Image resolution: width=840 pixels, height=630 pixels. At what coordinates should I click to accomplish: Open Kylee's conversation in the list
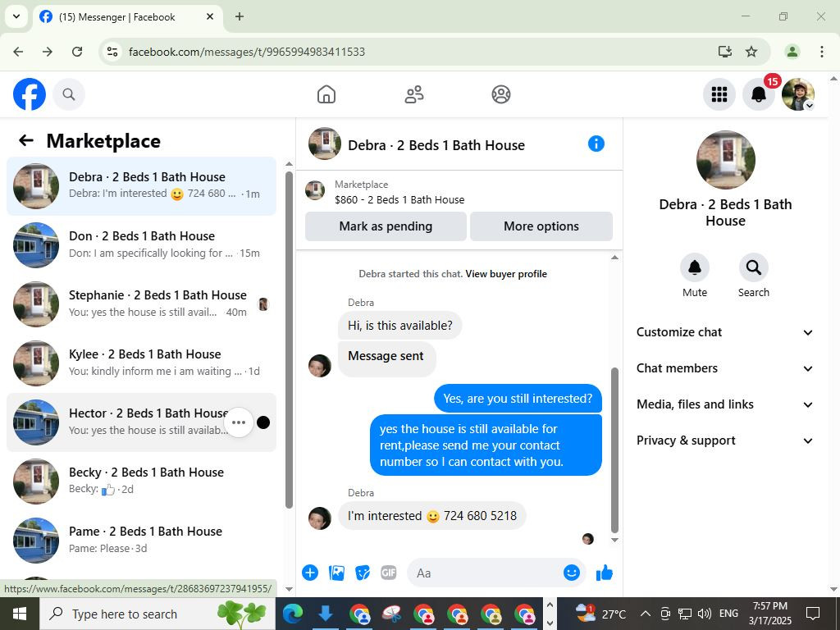141,363
